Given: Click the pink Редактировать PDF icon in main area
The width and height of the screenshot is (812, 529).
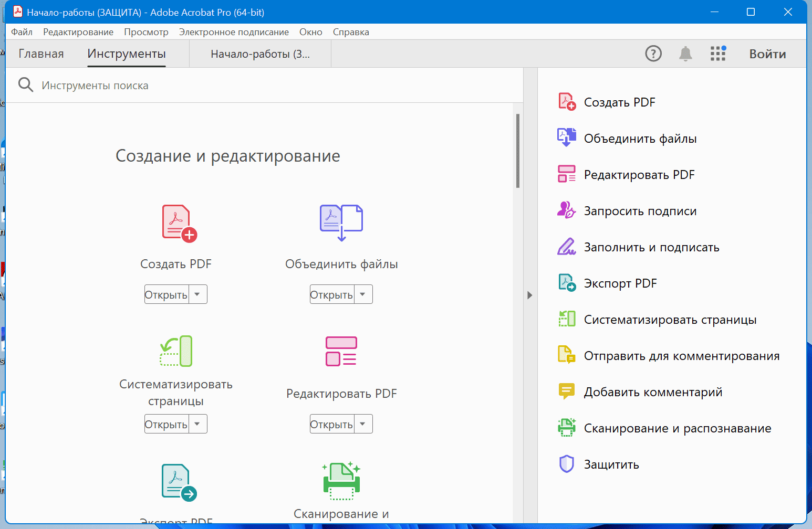Looking at the screenshot, I should click(341, 351).
